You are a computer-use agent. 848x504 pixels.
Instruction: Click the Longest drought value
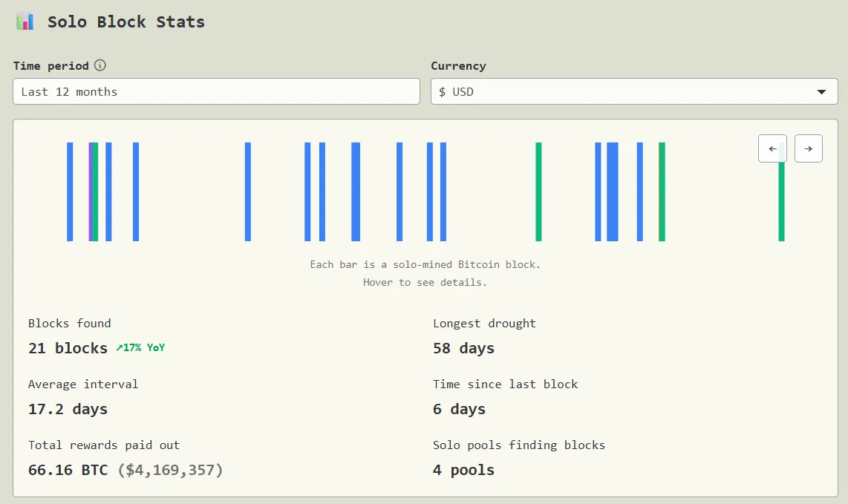tap(463, 347)
